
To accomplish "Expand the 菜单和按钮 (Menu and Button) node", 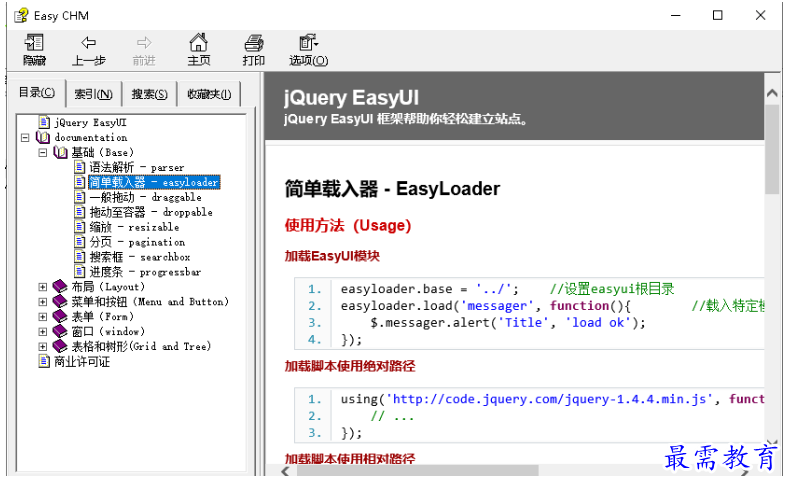I will [x=43, y=302].
